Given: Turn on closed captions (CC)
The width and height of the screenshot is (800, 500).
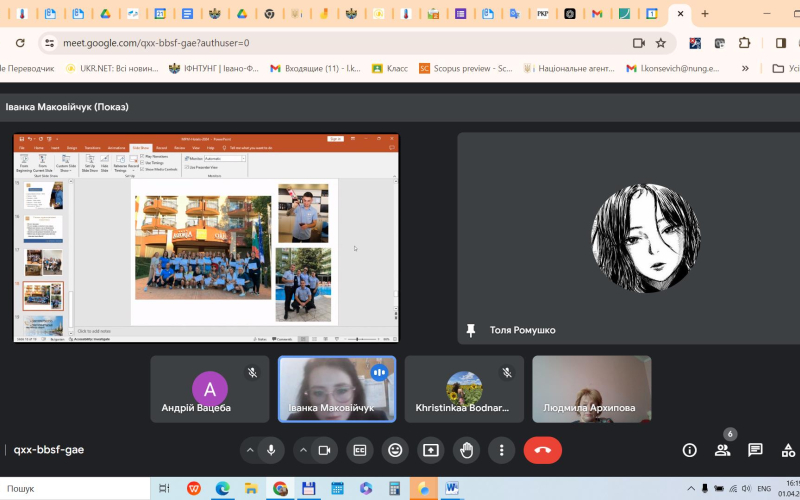Looking at the screenshot, I should point(360,450).
